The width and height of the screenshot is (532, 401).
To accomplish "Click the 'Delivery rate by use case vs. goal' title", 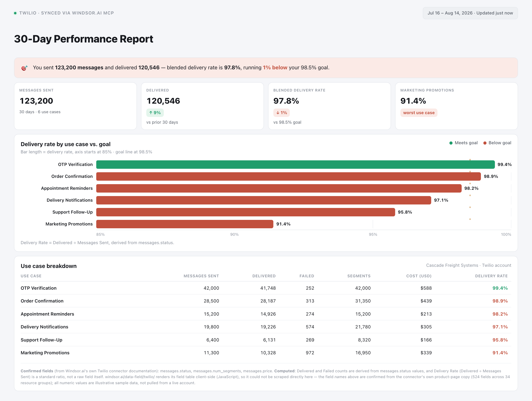I will (65, 144).
